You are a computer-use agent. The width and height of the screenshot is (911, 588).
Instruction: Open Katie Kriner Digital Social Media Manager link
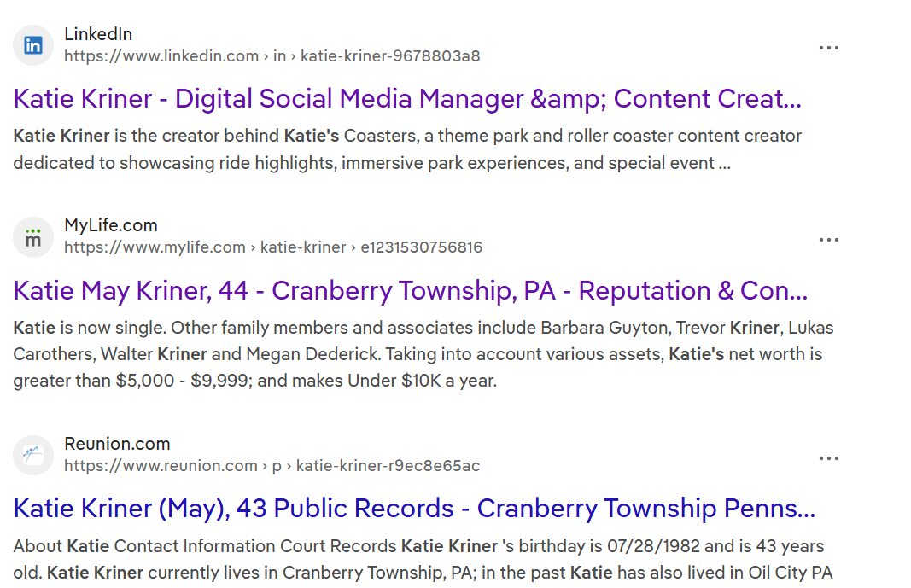pyautogui.click(x=407, y=99)
